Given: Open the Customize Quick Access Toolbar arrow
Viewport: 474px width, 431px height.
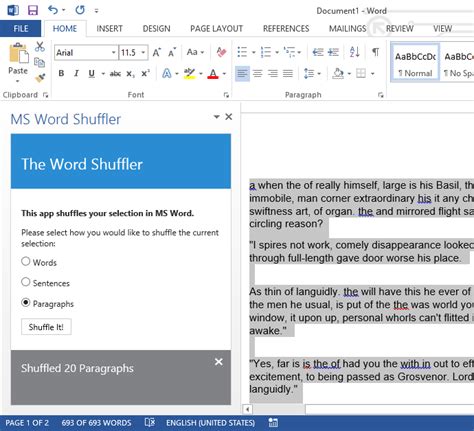Looking at the screenshot, I should 96,11.
